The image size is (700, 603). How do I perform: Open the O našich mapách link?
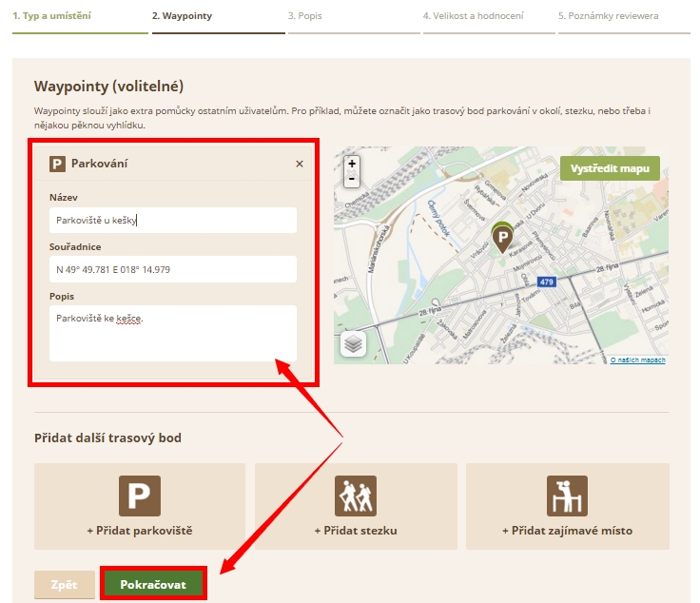(x=638, y=360)
